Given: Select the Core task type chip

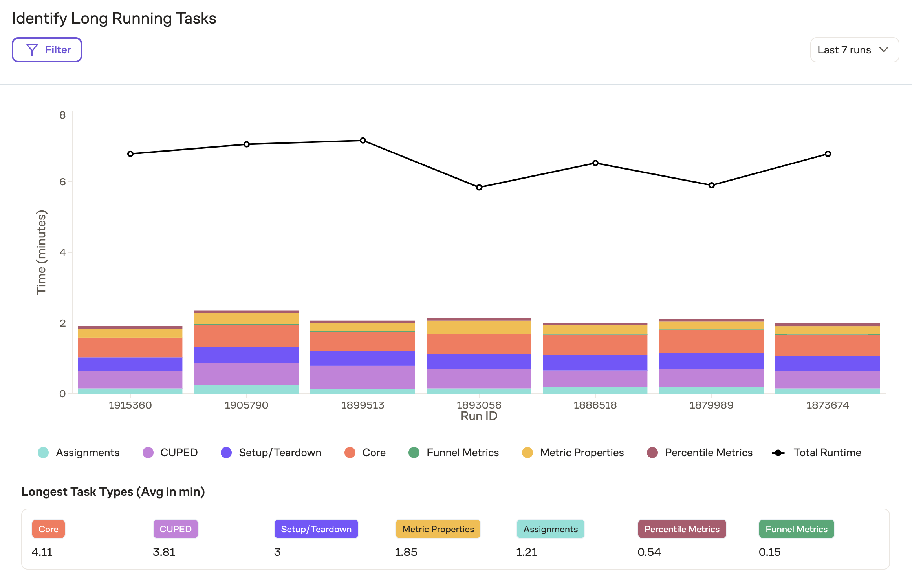Looking at the screenshot, I should (x=48, y=529).
